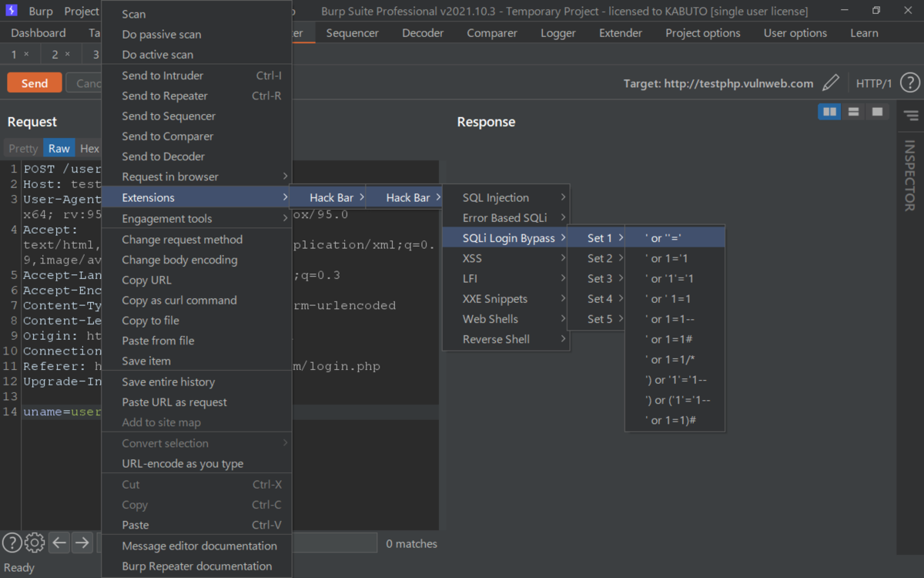
Task: Choose Send to Decoder
Action: coord(196,156)
